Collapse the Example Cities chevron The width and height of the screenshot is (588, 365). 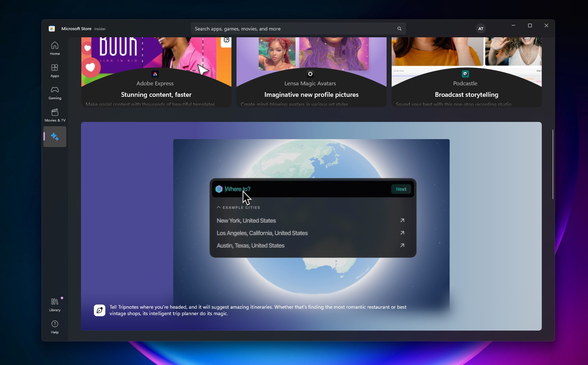(x=219, y=208)
